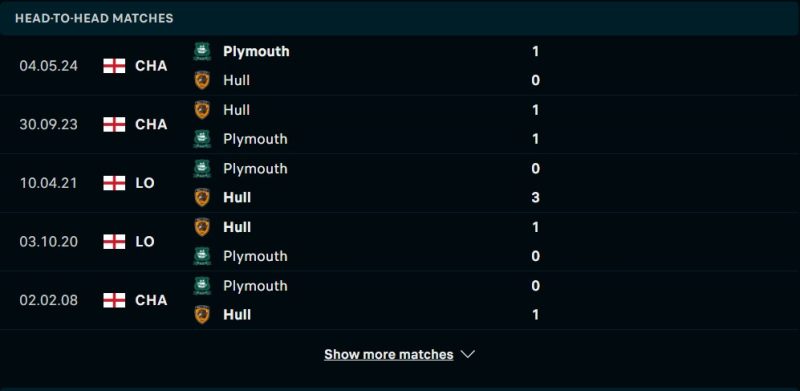Viewport: 800px width, 391px height.
Task: Click Plymouth crest in 03.10.20 match
Action: click(202, 256)
